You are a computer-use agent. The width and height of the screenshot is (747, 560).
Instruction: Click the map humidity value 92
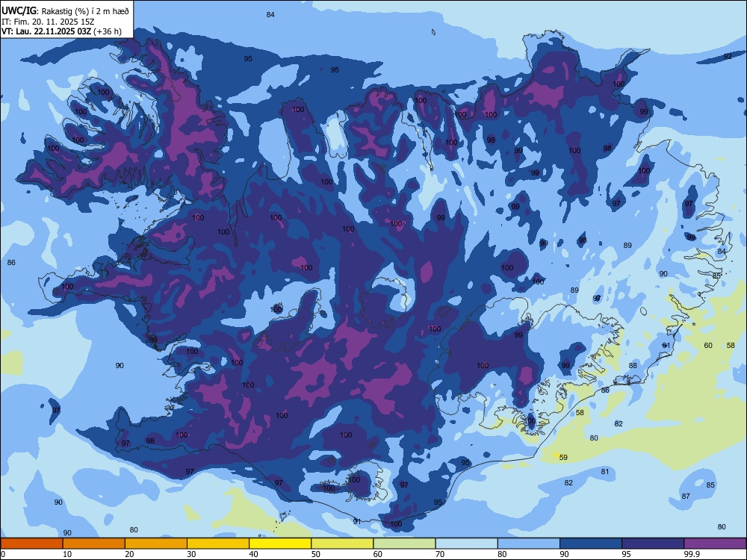click(728, 56)
